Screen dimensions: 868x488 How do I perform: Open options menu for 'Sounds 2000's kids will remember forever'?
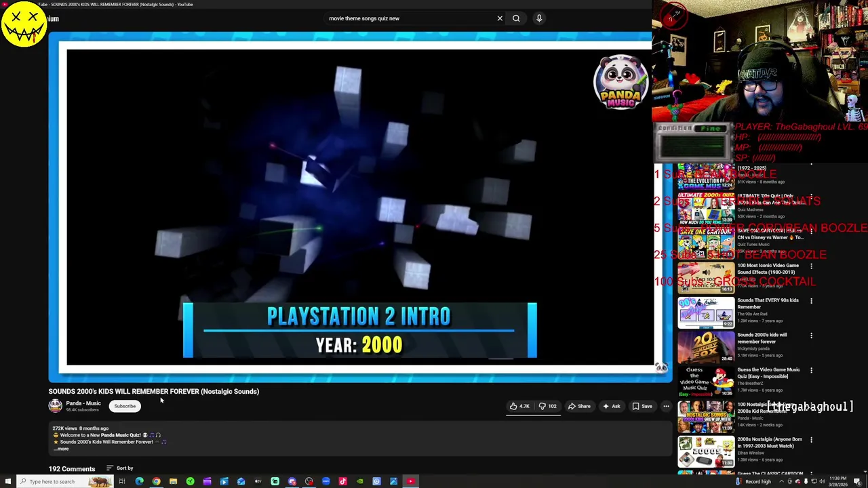811,335
